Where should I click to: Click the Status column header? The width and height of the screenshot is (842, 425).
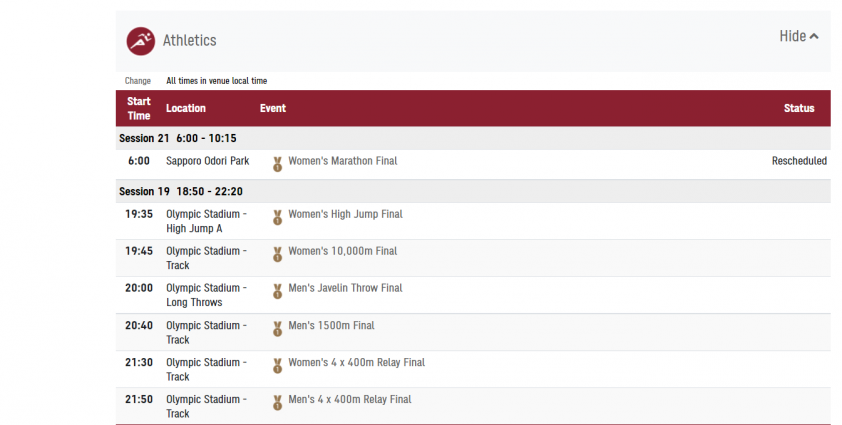pyautogui.click(x=799, y=108)
